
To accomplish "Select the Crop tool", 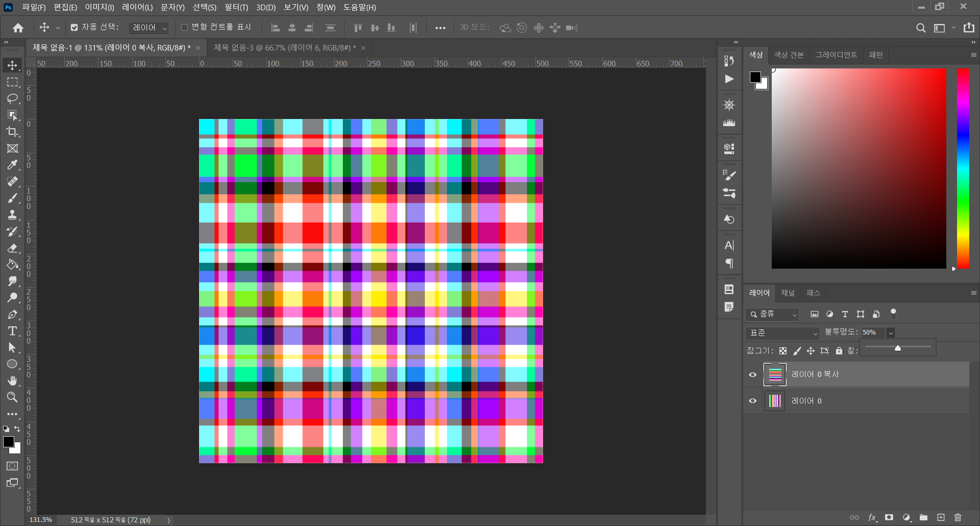I will tap(12, 132).
